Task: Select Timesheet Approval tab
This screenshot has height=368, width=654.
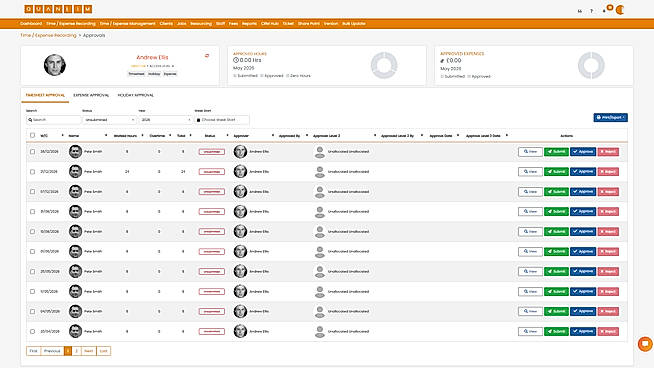Action: pos(45,96)
